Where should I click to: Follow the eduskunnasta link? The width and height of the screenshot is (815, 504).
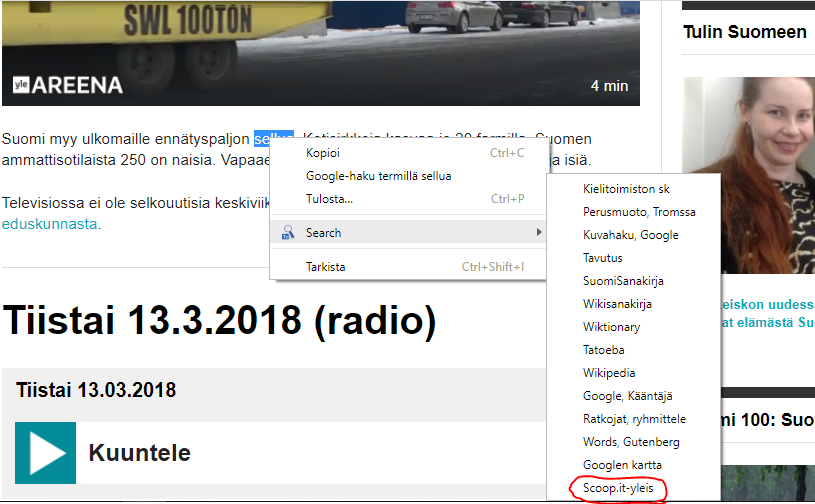(x=49, y=224)
